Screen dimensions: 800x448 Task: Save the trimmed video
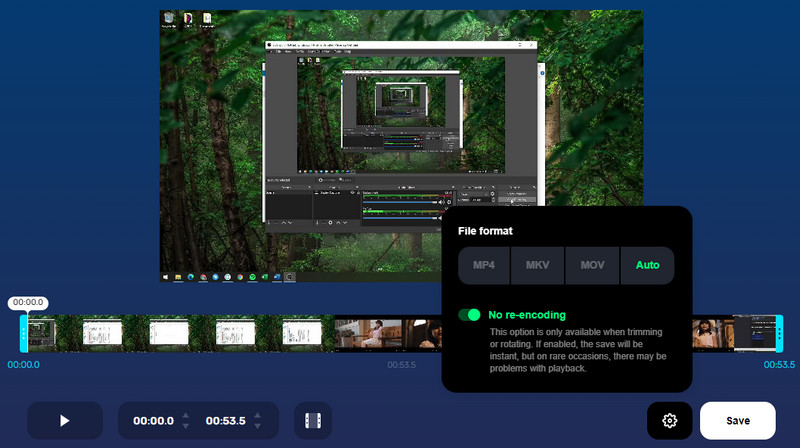(x=738, y=421)
